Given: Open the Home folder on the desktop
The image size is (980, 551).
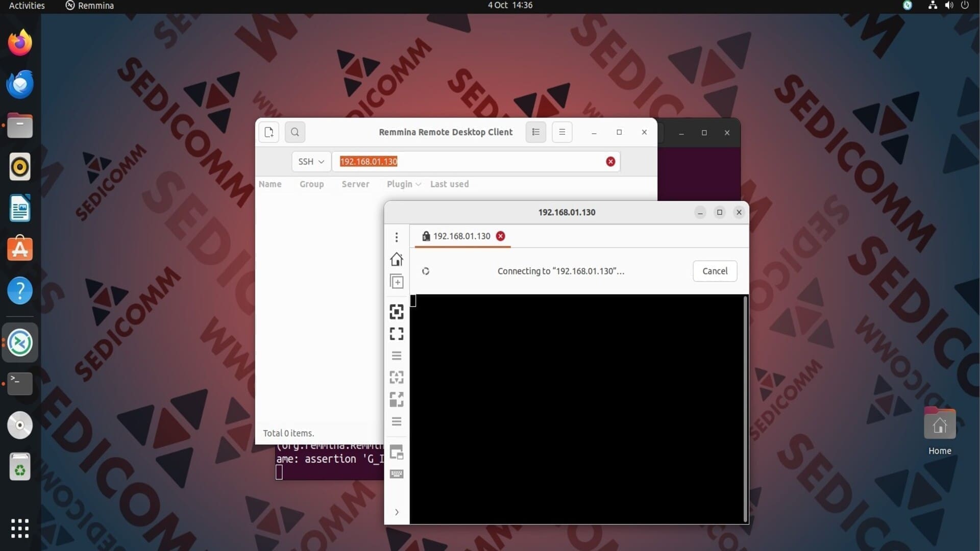Looking at the screenshot, I should (940, 431).
